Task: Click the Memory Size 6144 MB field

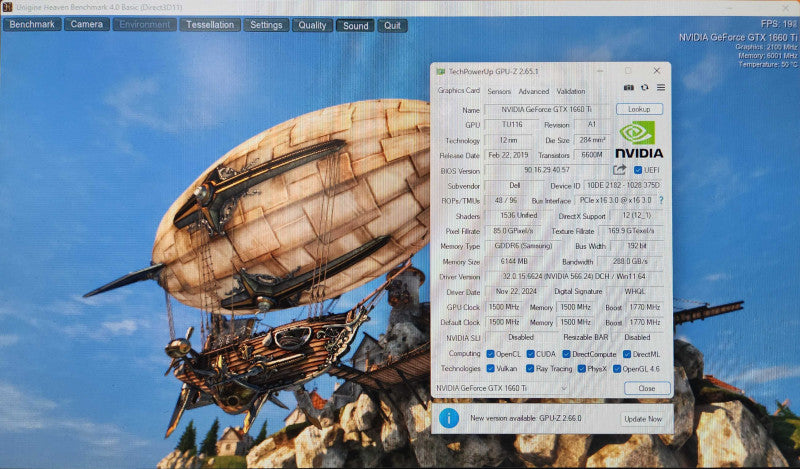Action: pyautogui.click(x=513, y=261)
